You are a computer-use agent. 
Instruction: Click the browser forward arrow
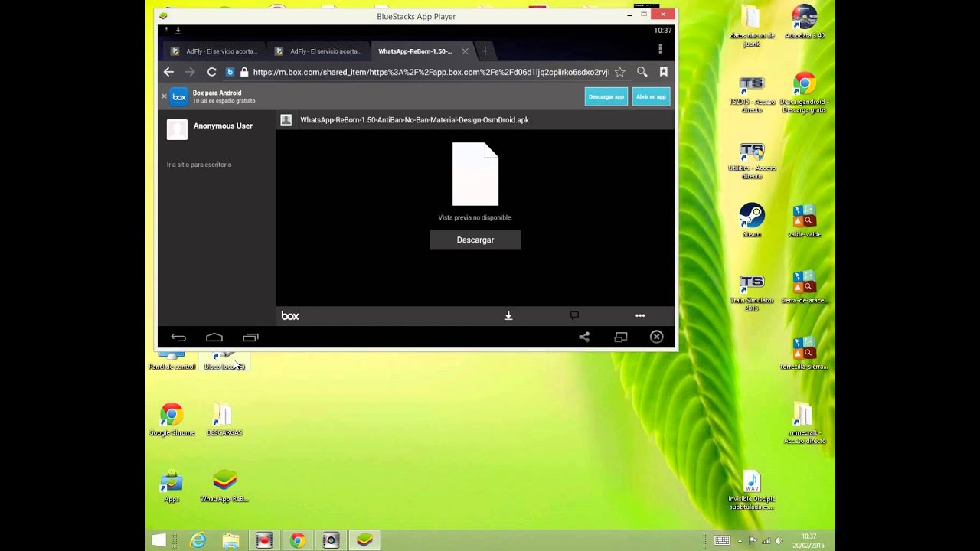(x=190, y=72)
